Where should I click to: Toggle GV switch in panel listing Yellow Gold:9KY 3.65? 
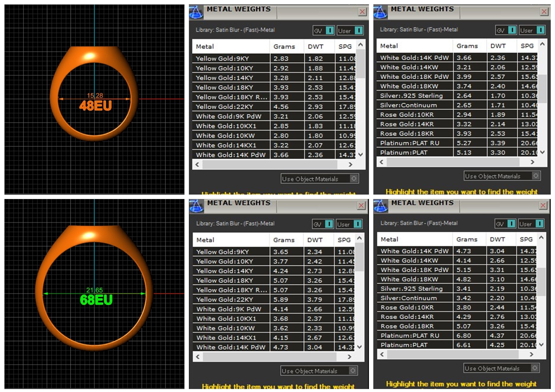[329, 224]
